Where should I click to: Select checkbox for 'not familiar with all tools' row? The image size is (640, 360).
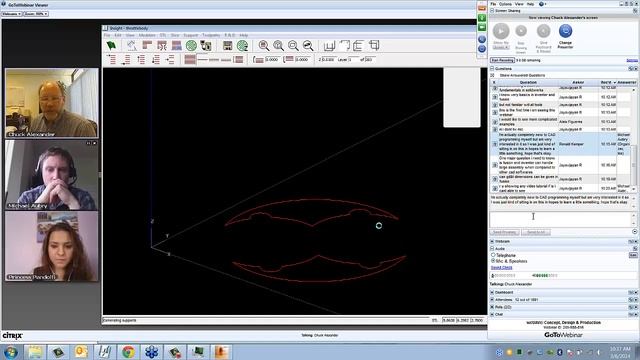tap(495, 105)
